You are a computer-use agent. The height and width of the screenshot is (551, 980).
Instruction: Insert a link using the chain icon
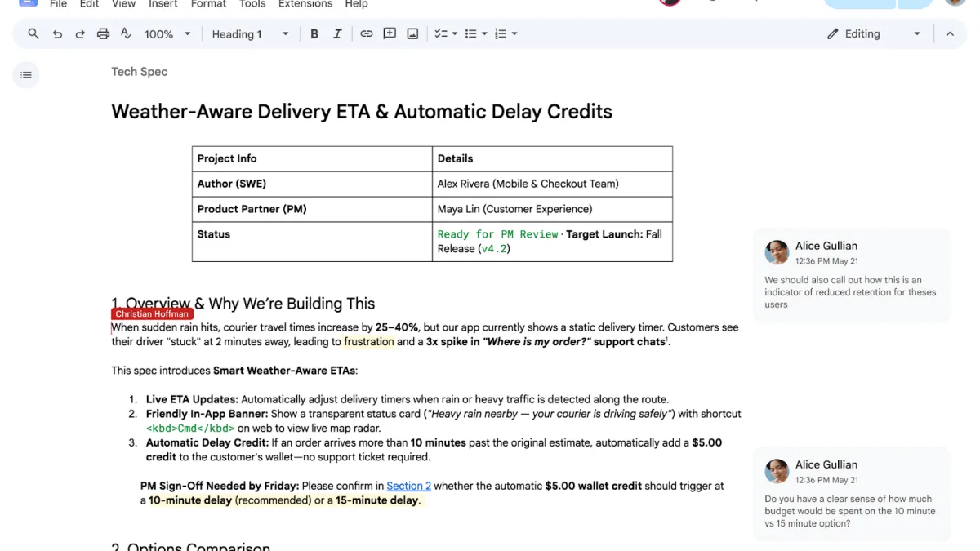click(367, 33)
